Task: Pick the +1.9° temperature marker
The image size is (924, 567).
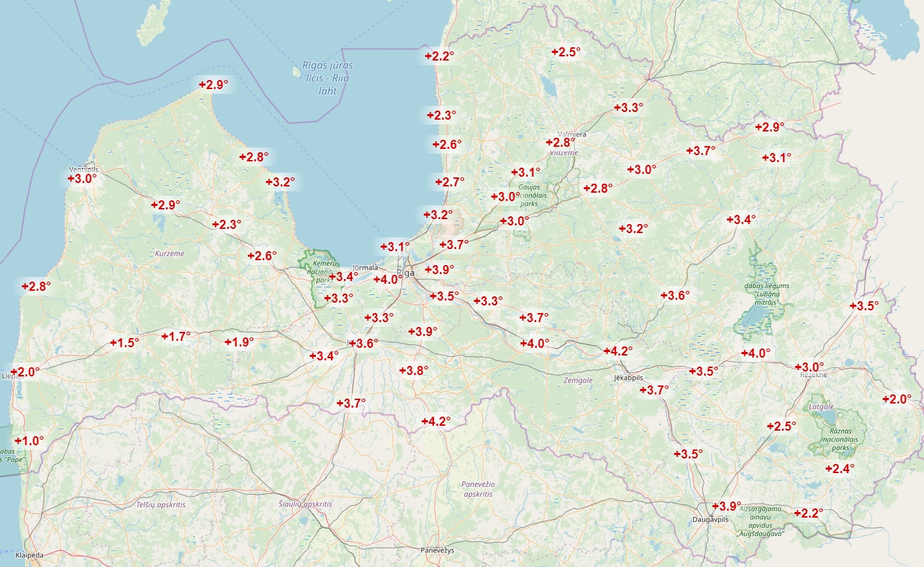Action: pyautogui.click(x=239, y=342)
